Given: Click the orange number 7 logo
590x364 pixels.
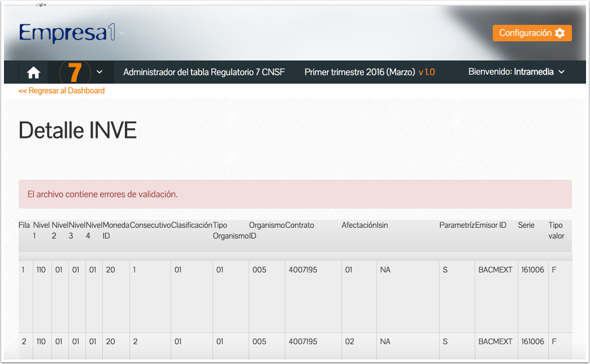Looking at the screenshot, I should coord(75,72).
